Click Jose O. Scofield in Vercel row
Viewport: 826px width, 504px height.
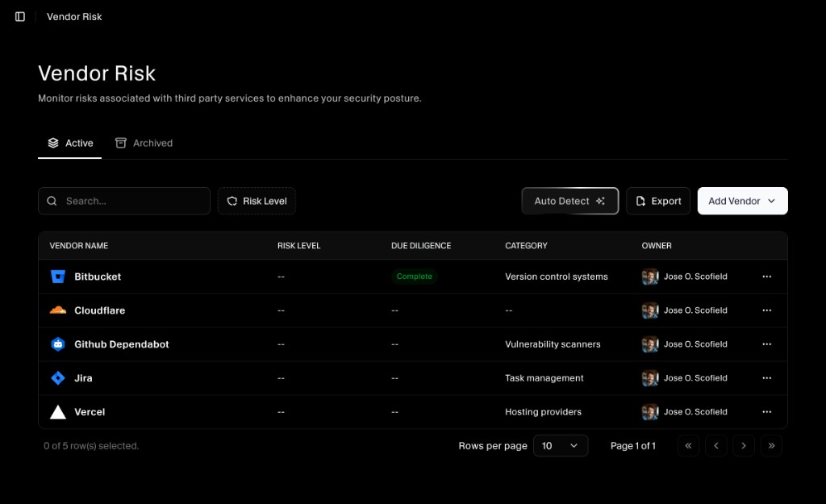tap(695, 412)
